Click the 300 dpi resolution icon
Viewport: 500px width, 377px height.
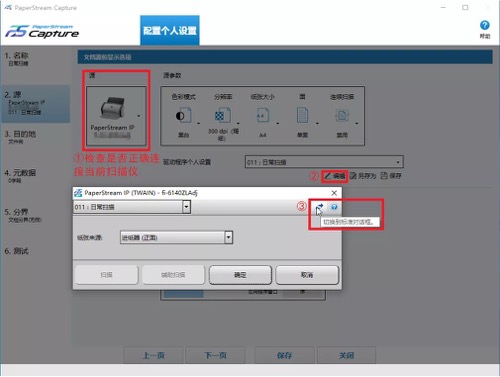(222, 115)
